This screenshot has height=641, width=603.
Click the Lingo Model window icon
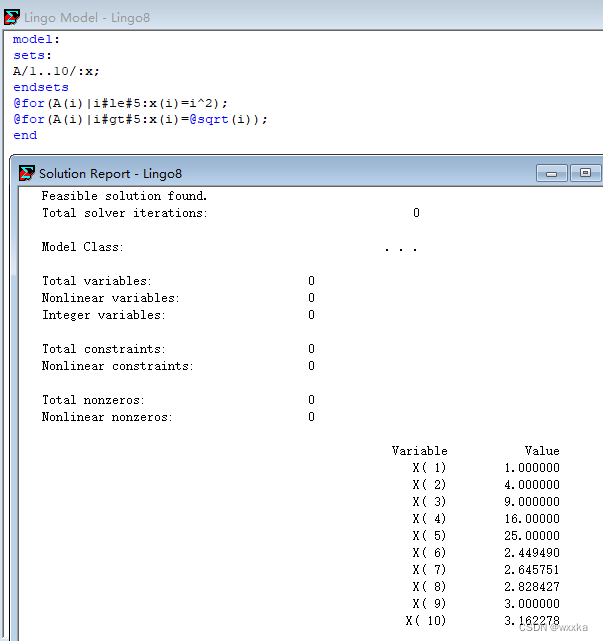(x=11, y=18)
